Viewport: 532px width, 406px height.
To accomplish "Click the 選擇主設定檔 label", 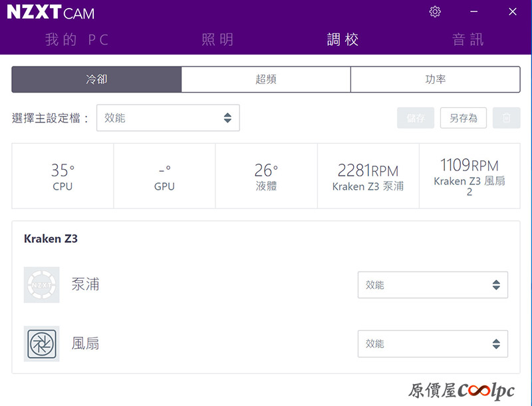I will point(50,118).
